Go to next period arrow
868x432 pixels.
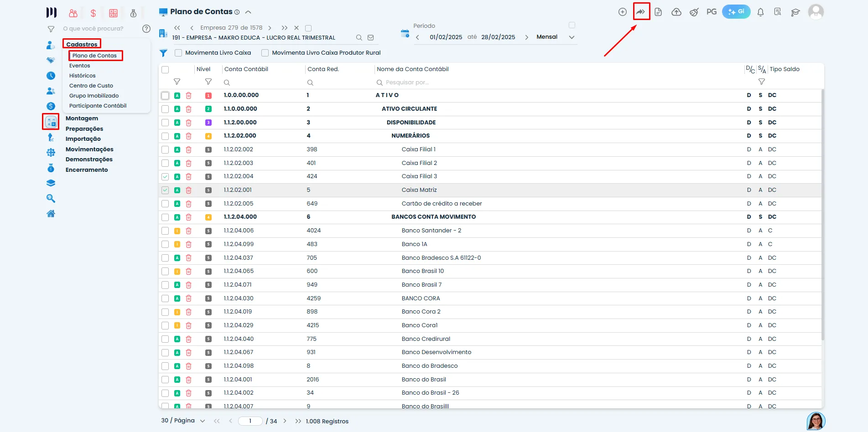tap(527, 37)
